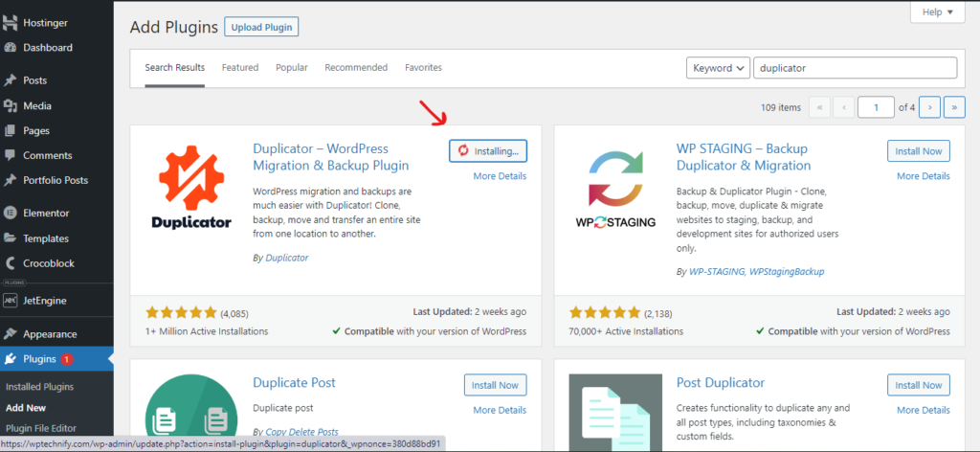Click the 70,000+ Active Installations text
This screenshot has height=452, width=980.
(x=626, y=331)
